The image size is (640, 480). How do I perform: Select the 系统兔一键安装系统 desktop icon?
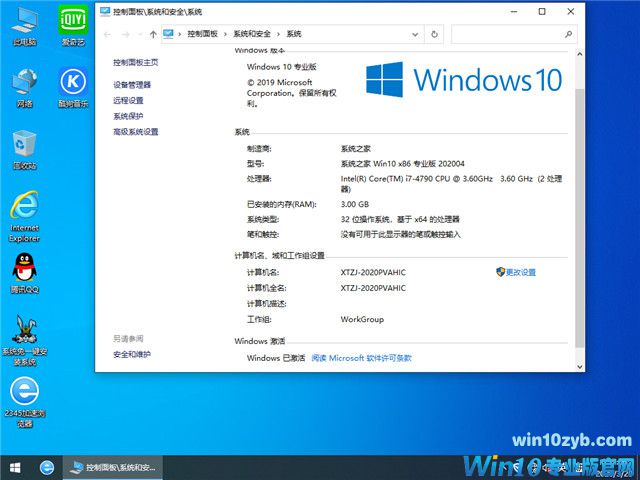point(24,340)
